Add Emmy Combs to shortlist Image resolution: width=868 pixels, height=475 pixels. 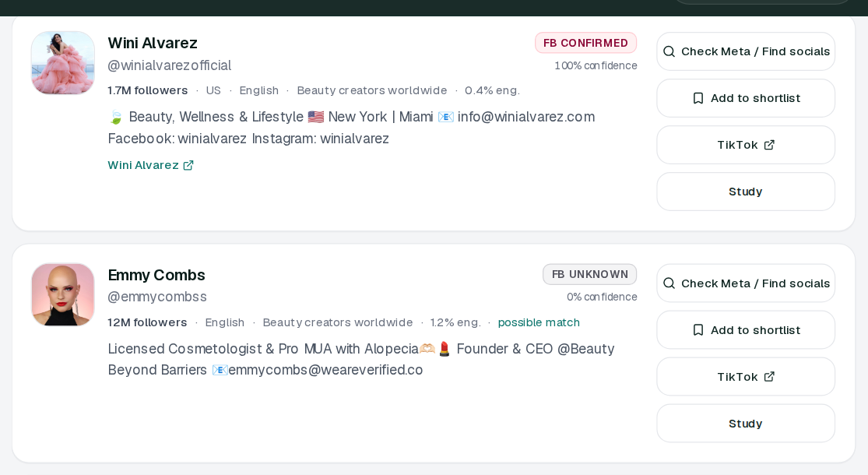[746, 330]
